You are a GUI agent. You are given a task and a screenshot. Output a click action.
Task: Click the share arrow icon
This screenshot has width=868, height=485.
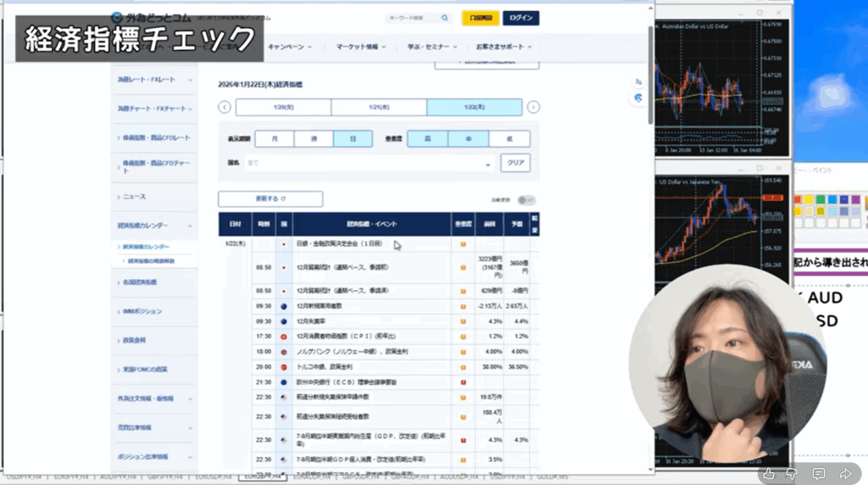846,473
